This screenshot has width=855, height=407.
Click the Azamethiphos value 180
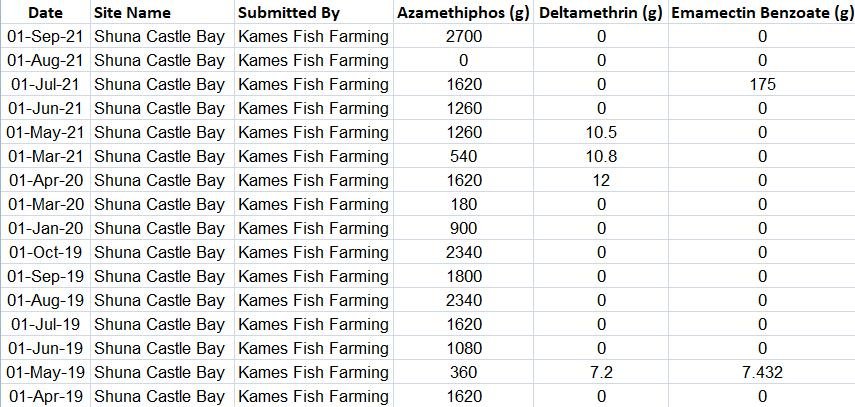pos(463,204)
